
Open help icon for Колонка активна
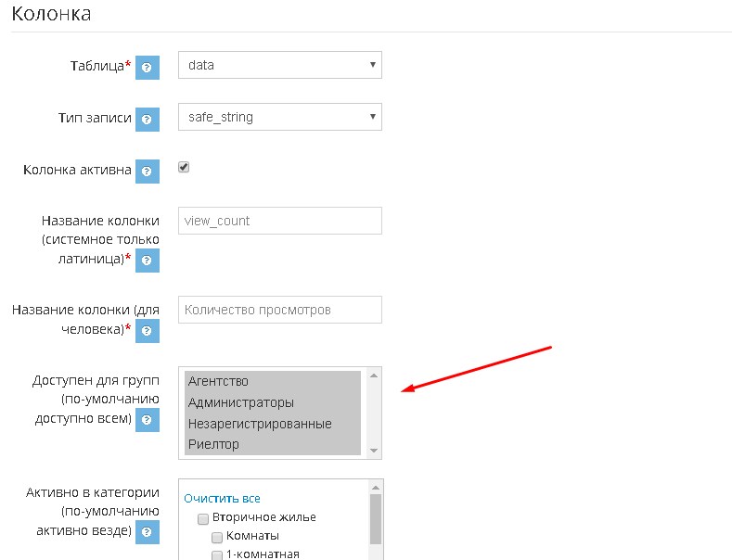coord(148,172)
